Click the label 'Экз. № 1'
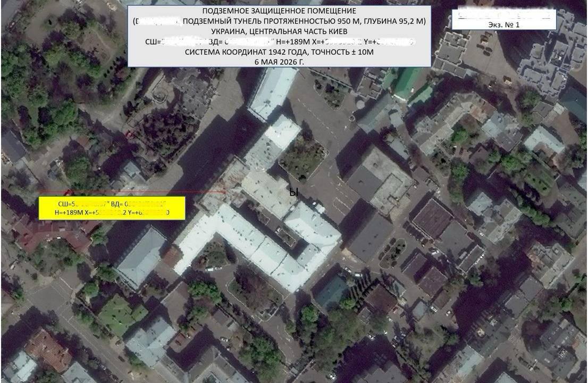588x383 pixels. click(503, 25)
